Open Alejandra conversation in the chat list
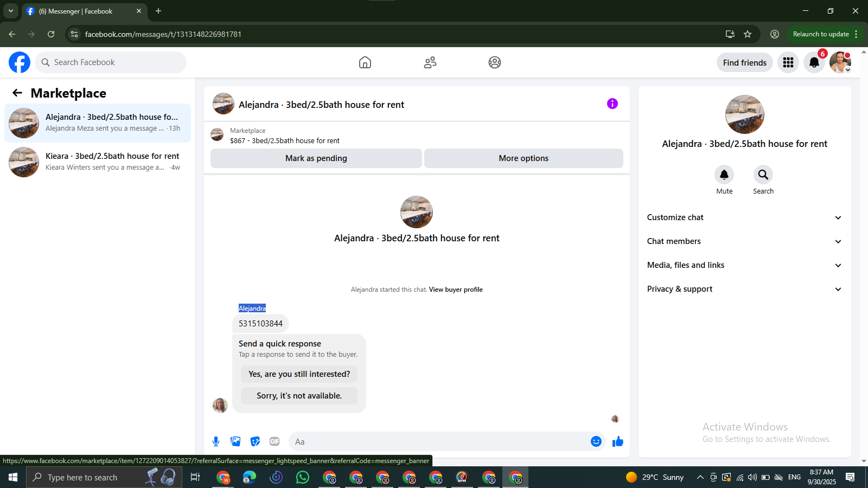 point(98,123)
